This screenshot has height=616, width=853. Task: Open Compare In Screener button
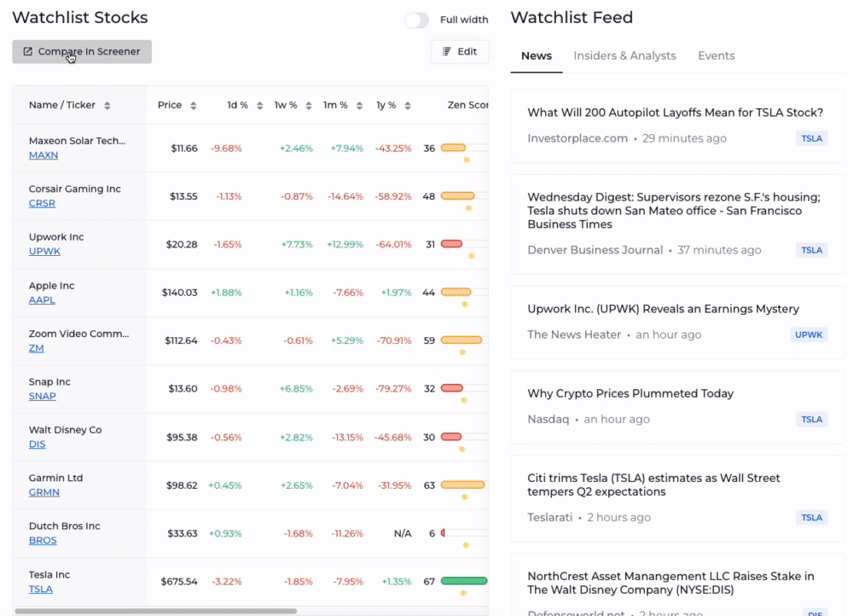tap(82, 52)
